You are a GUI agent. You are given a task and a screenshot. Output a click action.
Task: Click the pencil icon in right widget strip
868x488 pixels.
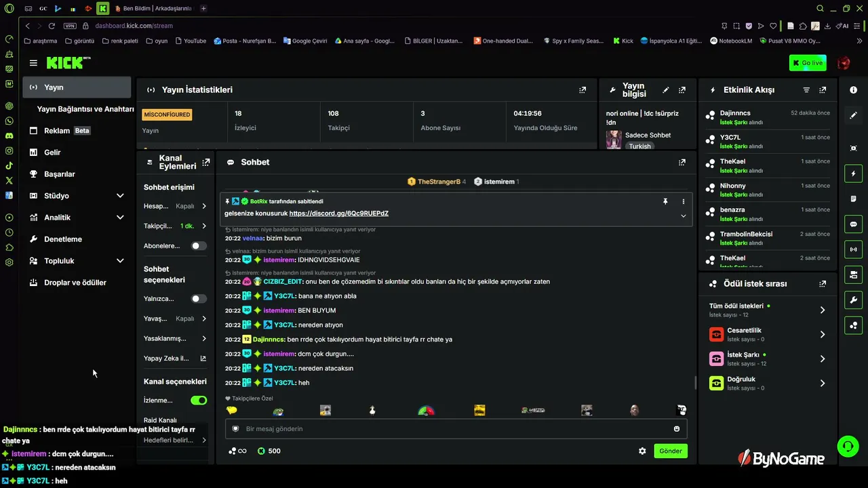tap(853, 115)
